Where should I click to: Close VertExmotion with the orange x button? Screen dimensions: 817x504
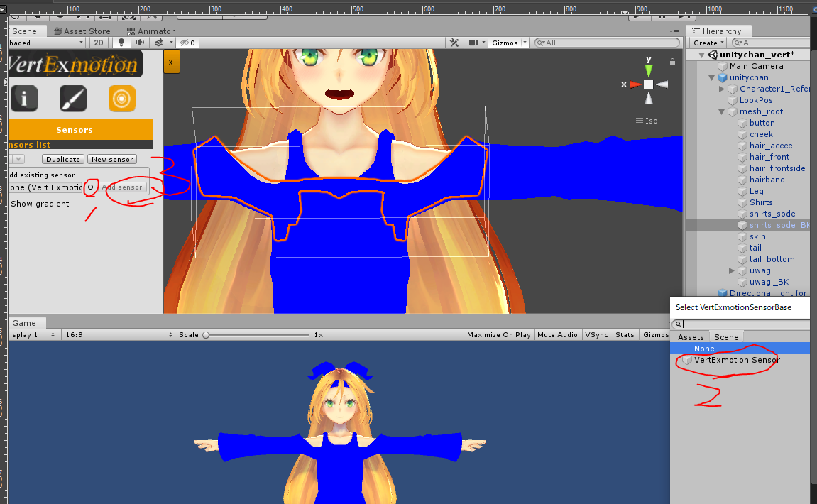(x=172, y=62)
